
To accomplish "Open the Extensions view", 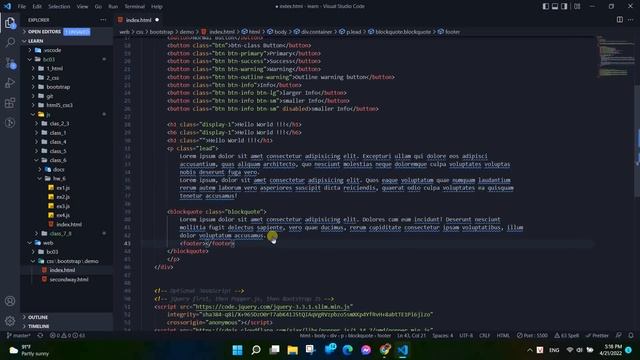I will pos(10,103).
